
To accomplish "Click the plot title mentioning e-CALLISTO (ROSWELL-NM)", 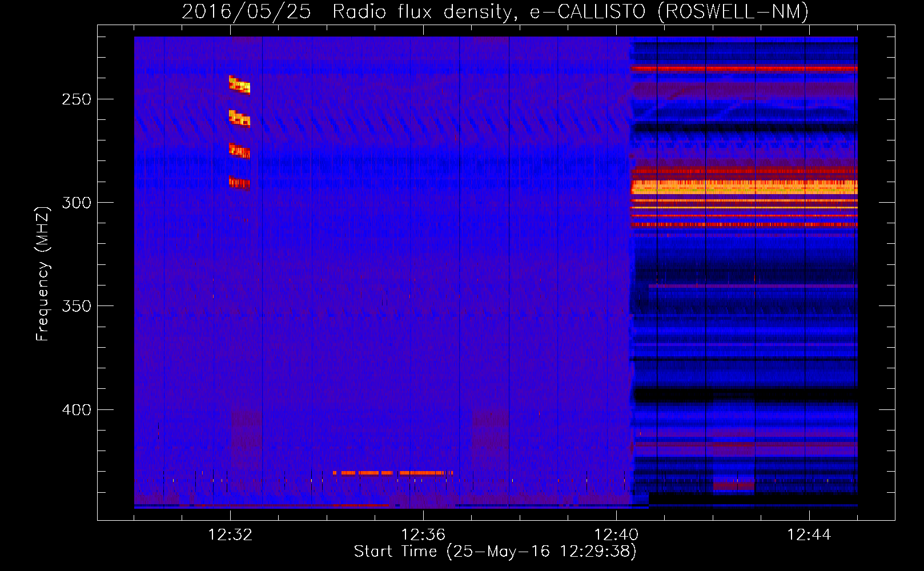I will click(x=495, y=11).
